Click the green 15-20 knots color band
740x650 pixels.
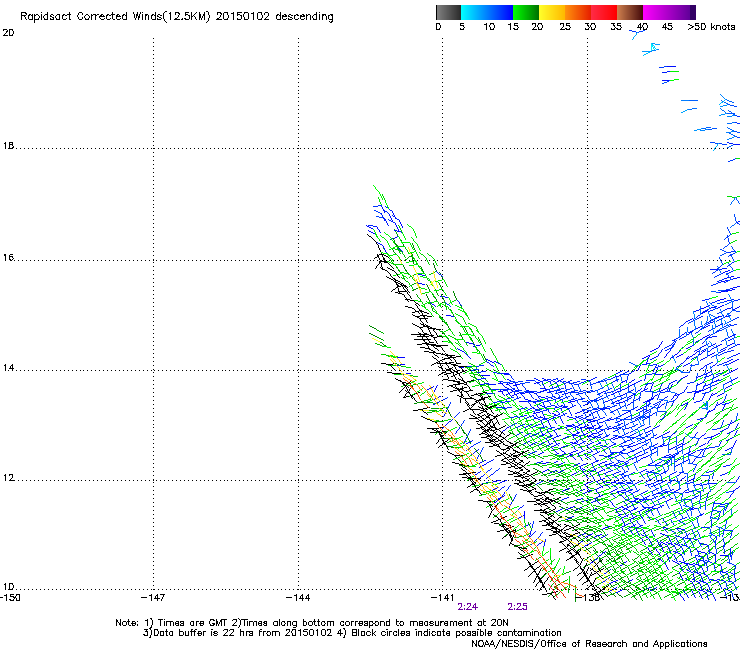pos(526,12)
